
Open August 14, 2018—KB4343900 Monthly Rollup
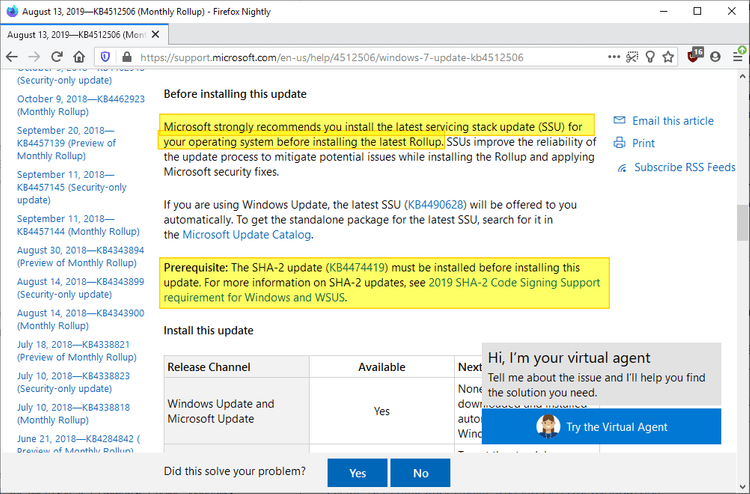click(x=80, y=319)
